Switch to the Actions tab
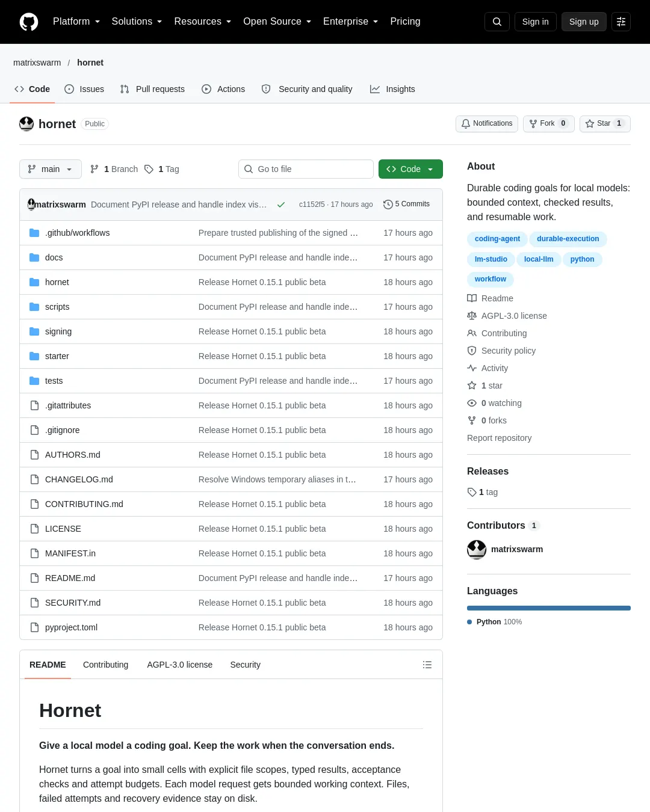 pos(223,89)
